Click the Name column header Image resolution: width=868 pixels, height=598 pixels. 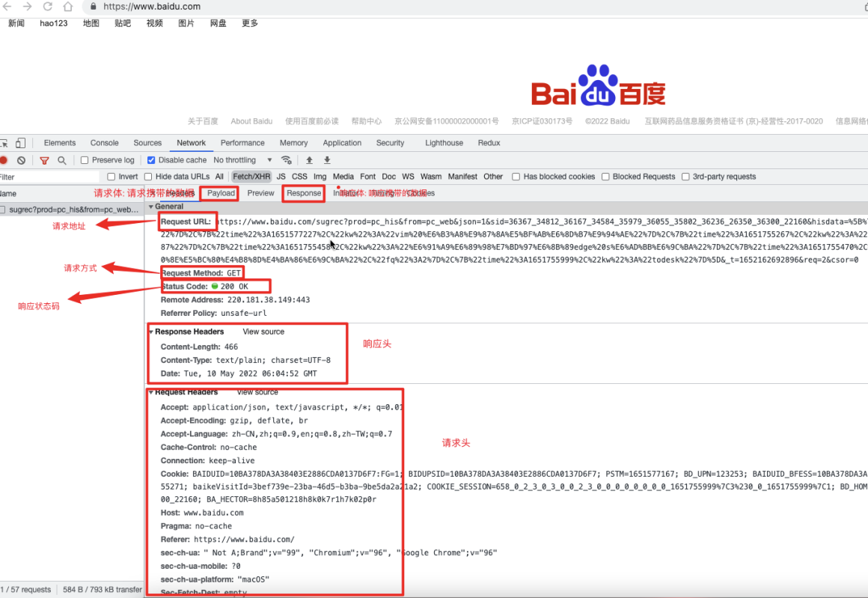[72, 194]
